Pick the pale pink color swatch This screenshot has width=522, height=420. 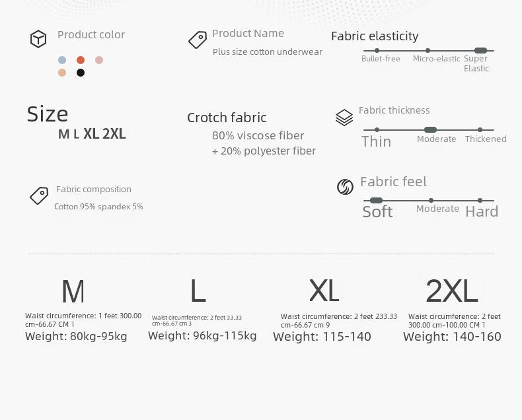click(99, 60)
